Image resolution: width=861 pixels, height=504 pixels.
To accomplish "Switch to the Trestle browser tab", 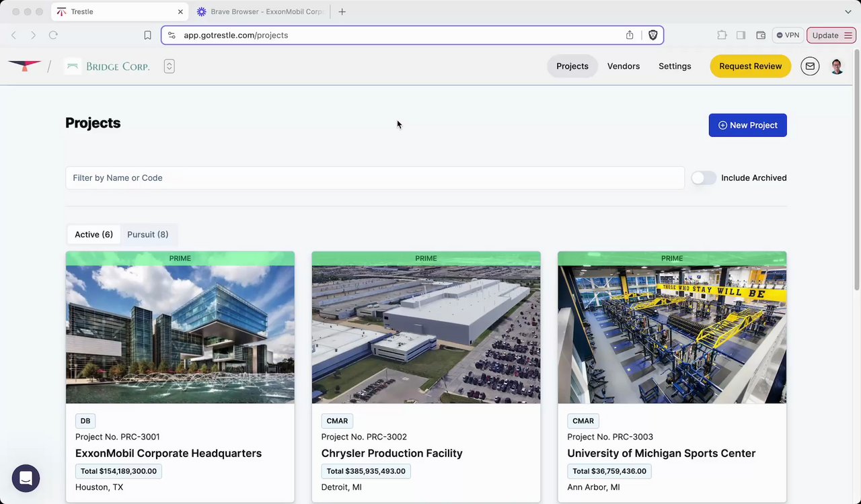I will pyautogui.click(x=120, y=11).
